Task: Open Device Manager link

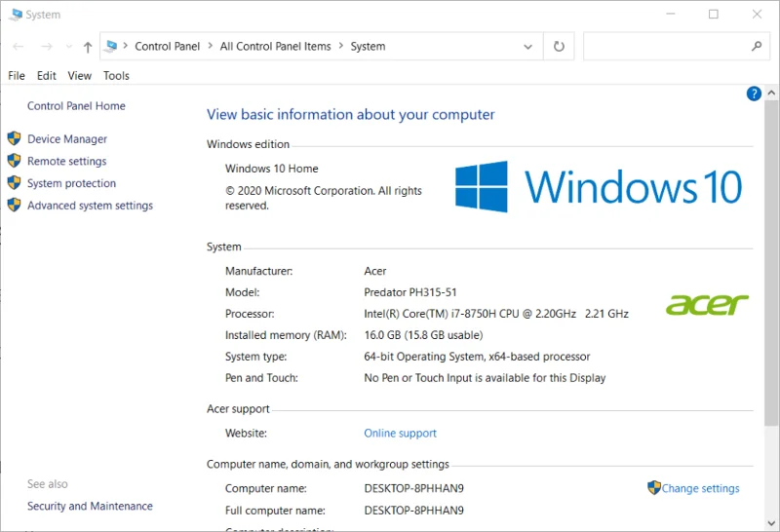Action: point(67,138)
